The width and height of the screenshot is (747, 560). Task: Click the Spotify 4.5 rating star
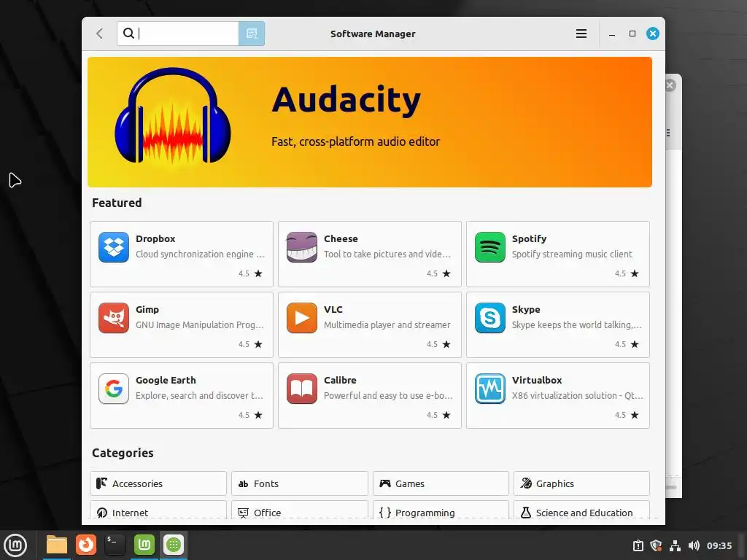(x=635, y=273)
